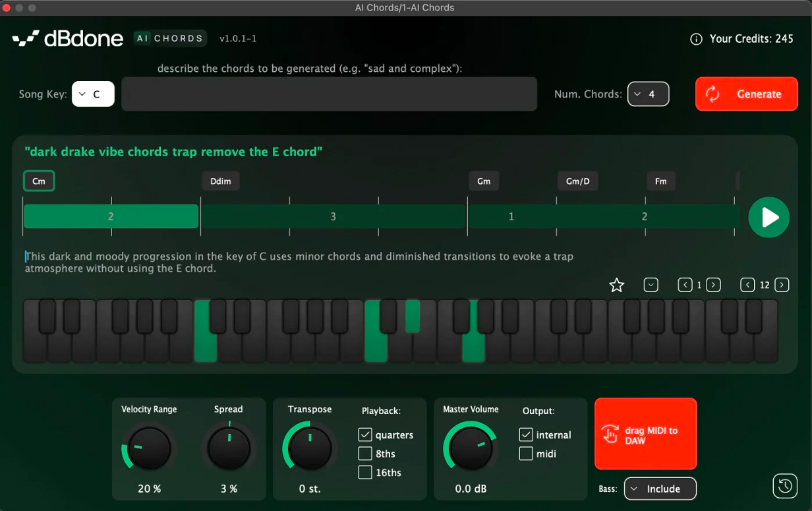Close the AI Chords window
This screenshot has width=812, height=511.
[x=7, y=8]
